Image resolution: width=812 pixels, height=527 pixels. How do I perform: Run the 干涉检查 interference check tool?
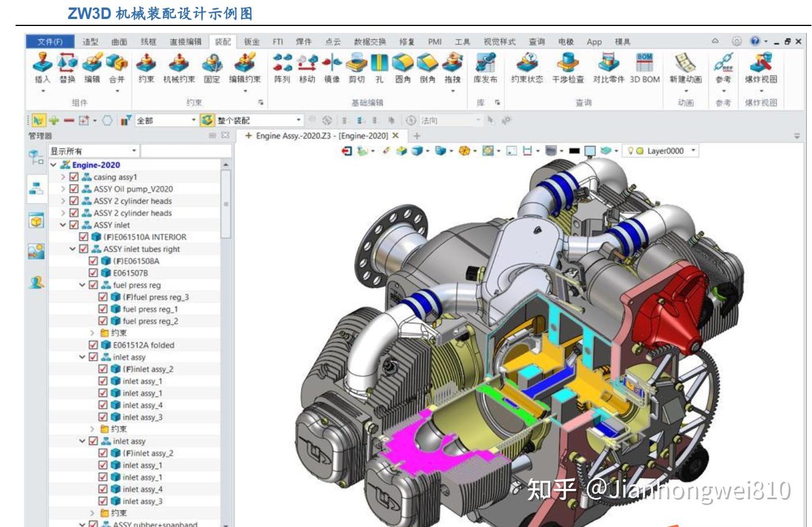tap(568, 63)
